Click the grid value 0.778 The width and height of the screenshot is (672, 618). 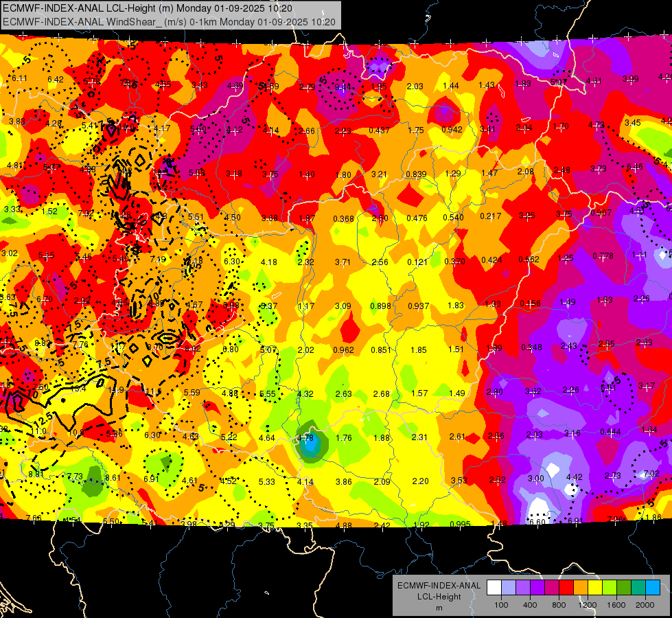tap(603, 256)
